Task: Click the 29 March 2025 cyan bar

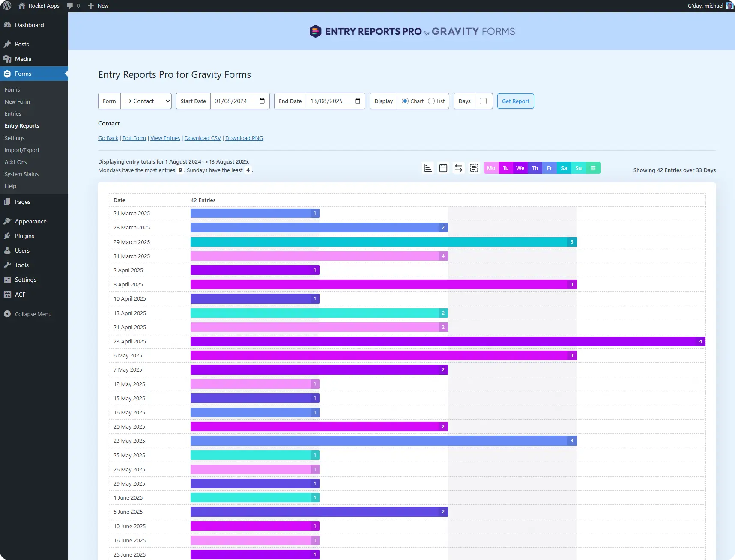Action: (x=384, y=242)
